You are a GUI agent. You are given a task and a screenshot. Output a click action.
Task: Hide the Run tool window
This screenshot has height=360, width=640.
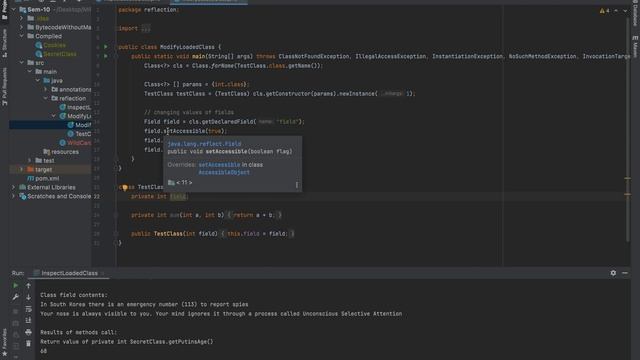[x=625, y=273]
